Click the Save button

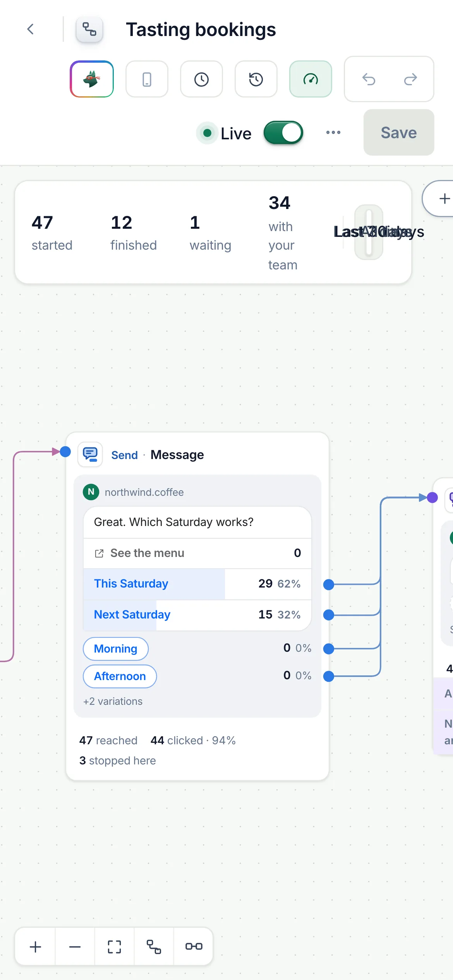pyautogui.click(x=399, y=132)
